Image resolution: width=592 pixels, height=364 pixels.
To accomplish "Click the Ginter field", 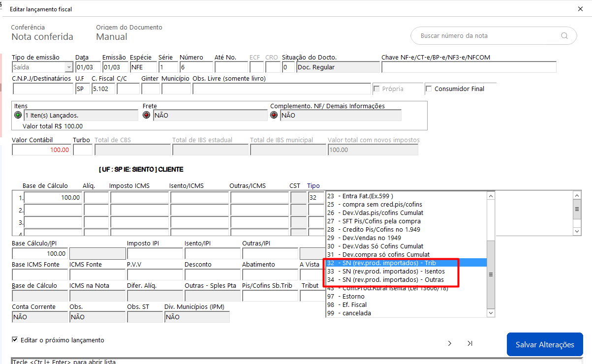I will (x=151, y=89).
